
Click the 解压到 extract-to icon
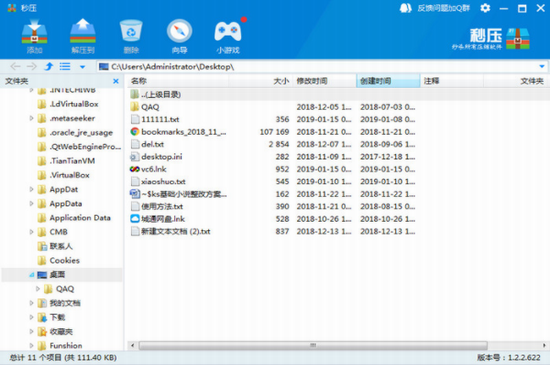[83, 32]
